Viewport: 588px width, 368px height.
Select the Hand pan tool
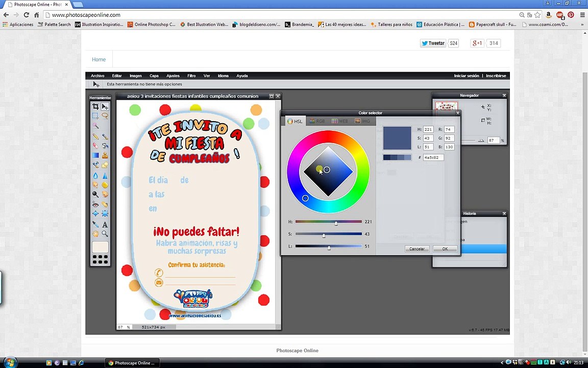pos(95,234)
